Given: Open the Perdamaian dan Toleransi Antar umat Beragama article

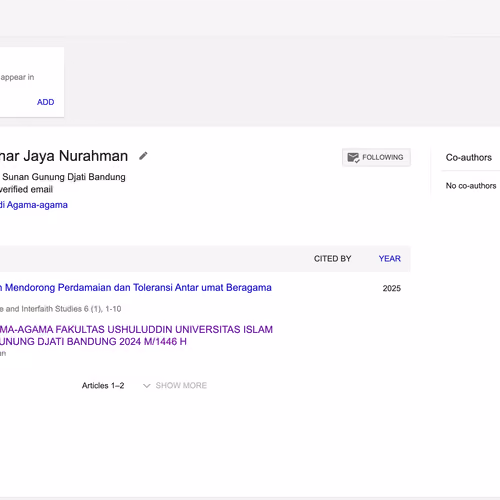Looking at the screenshot, I should point(136,287).
